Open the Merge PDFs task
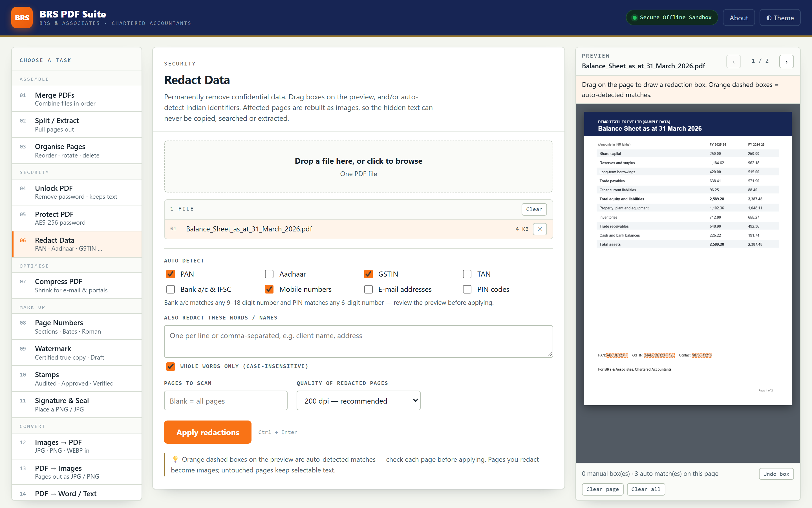This screenshot has width=812, height=508. tap(77, 99)
